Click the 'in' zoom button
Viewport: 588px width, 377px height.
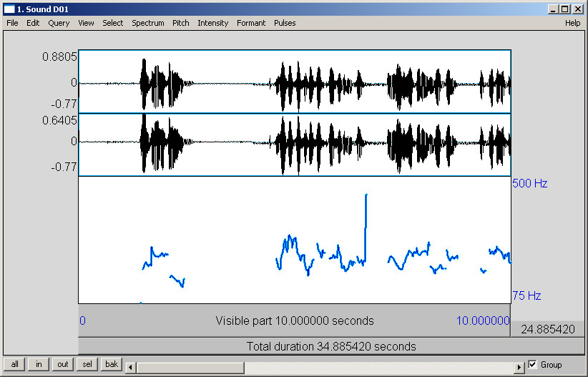tap(39, 364)
